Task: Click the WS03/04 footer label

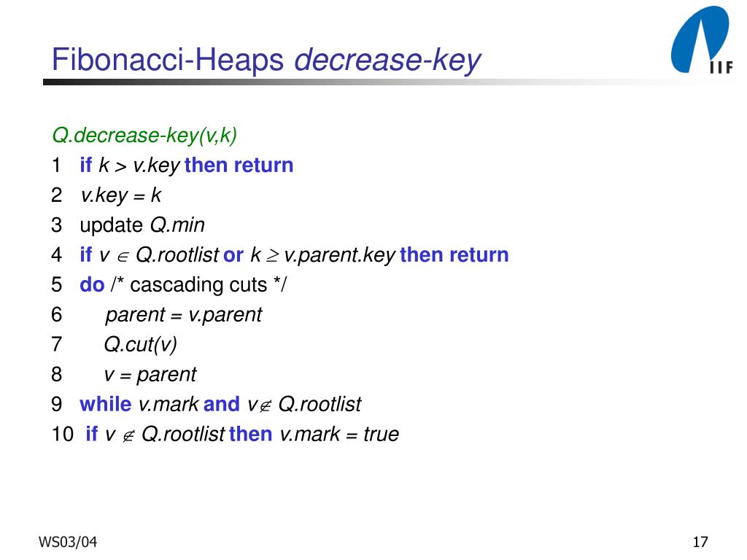Action: (x=68, y=542)
